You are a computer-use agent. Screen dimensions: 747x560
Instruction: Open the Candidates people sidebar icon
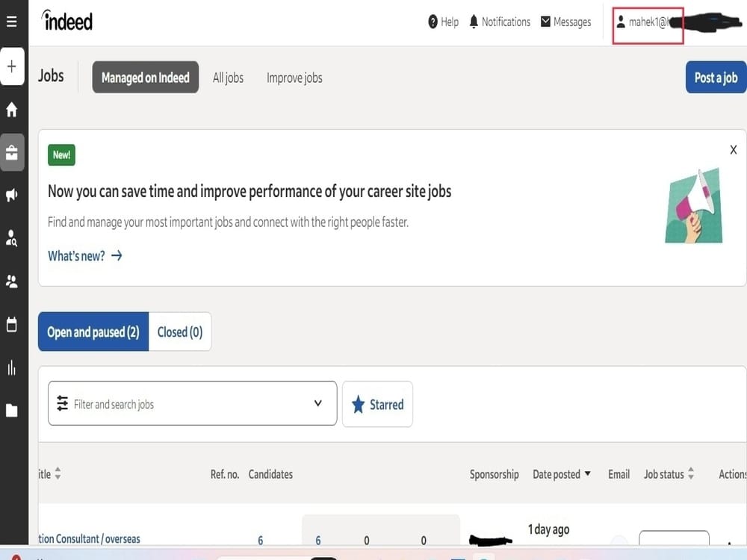coord(12,281)
